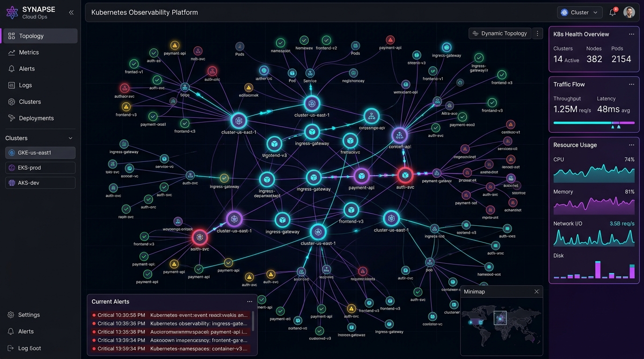Open Current Alerts panel options menu

[x=249, y=302]
